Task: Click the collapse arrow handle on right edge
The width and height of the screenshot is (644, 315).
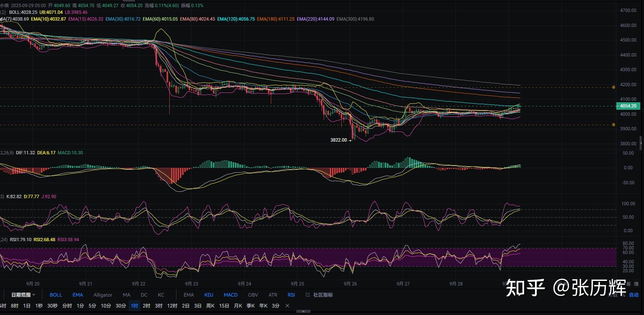Action: tap(641, 143)
